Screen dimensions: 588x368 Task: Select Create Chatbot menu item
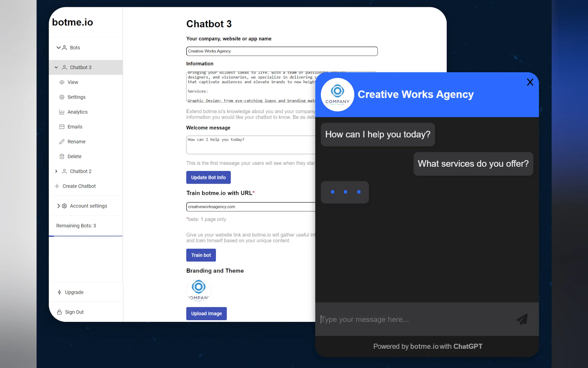79,186
